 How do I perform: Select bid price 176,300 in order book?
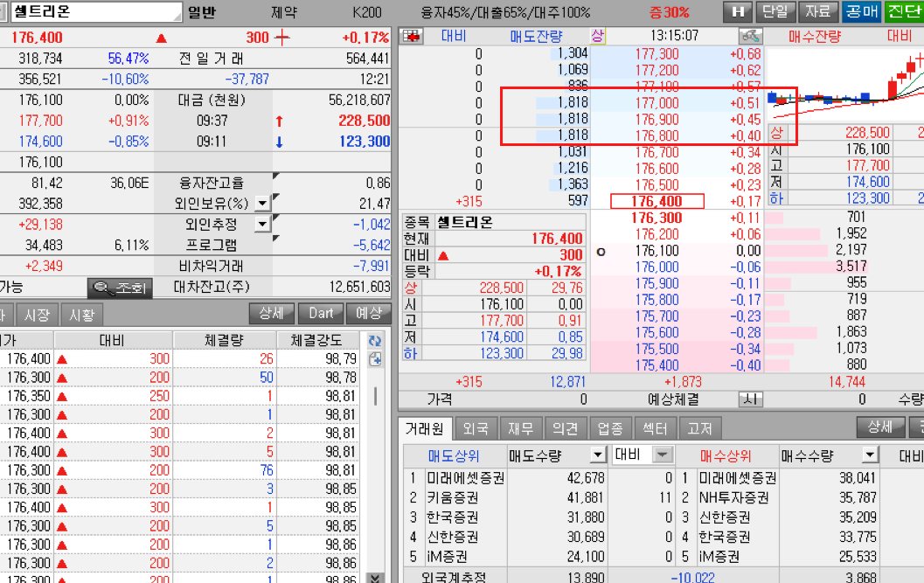[657, 219]
